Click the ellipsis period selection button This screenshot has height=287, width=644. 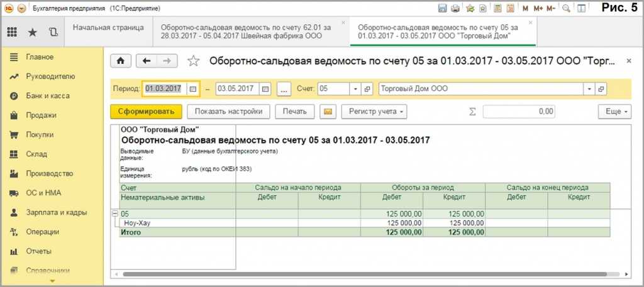[x=284, y=89]
